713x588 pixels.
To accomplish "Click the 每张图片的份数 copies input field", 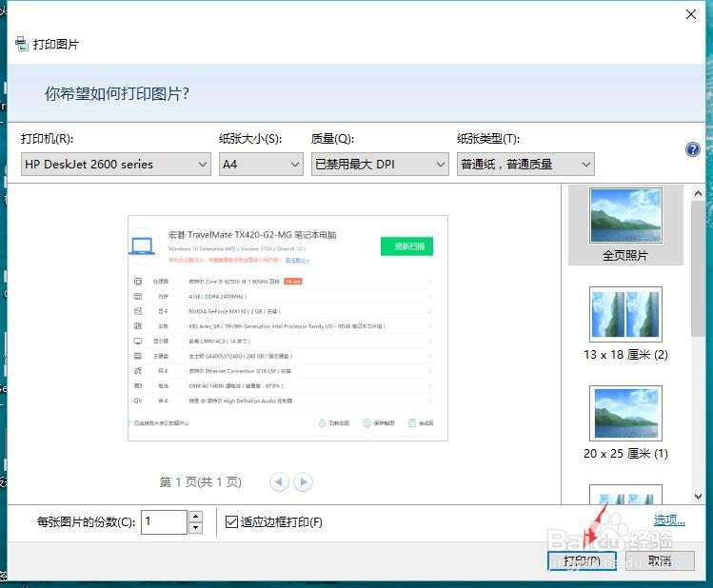I will pyautogui.click(x=164, y=521).
